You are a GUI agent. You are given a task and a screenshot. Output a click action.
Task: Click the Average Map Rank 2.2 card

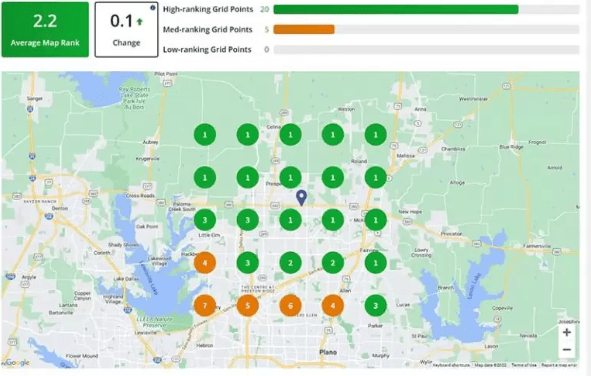[x=45, y=30]
